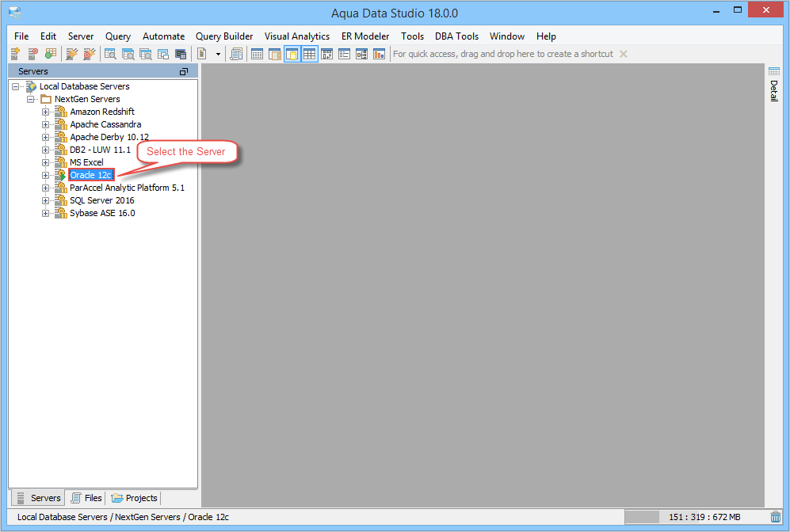790x532 pixels.
Task: Select Oracle 12c in server tree
Action: coord(90,175)
